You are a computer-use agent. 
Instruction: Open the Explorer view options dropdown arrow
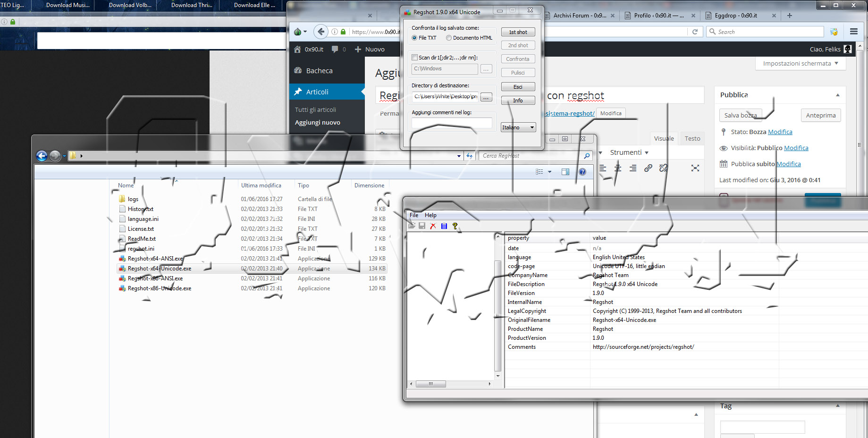coord(549,172)
